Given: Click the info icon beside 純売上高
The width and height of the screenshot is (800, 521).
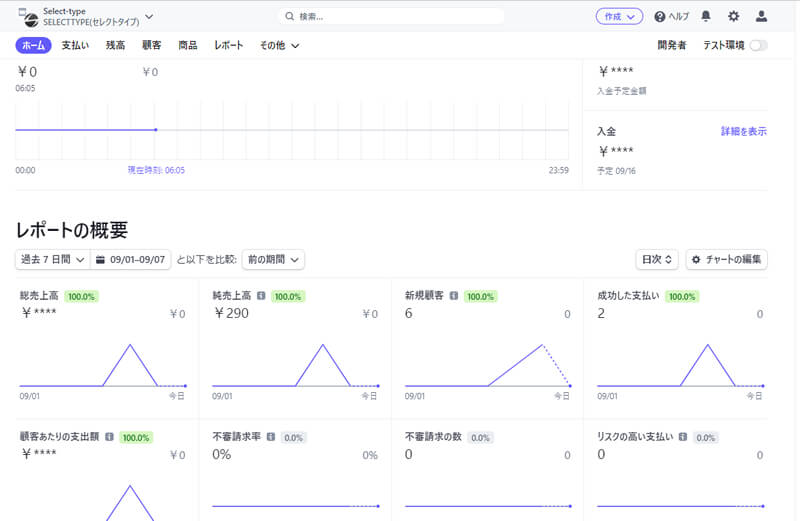Looking at the screenshot, I should (x=261, y=296).
